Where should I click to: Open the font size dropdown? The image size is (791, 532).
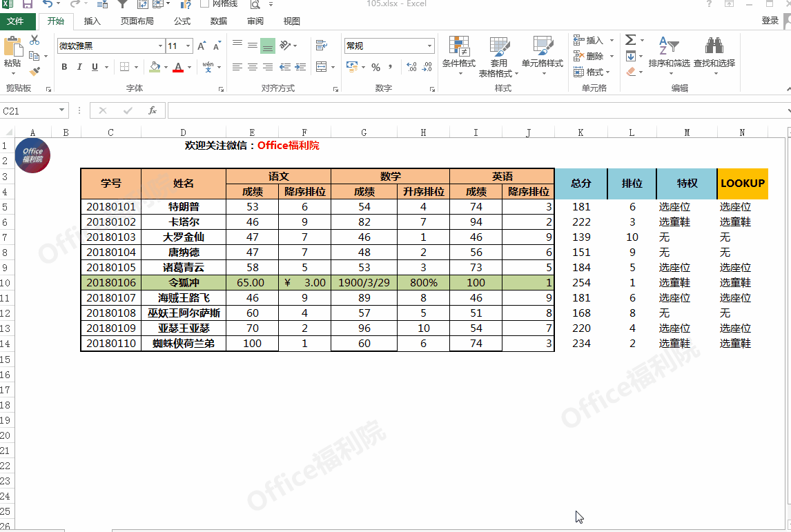188,46
